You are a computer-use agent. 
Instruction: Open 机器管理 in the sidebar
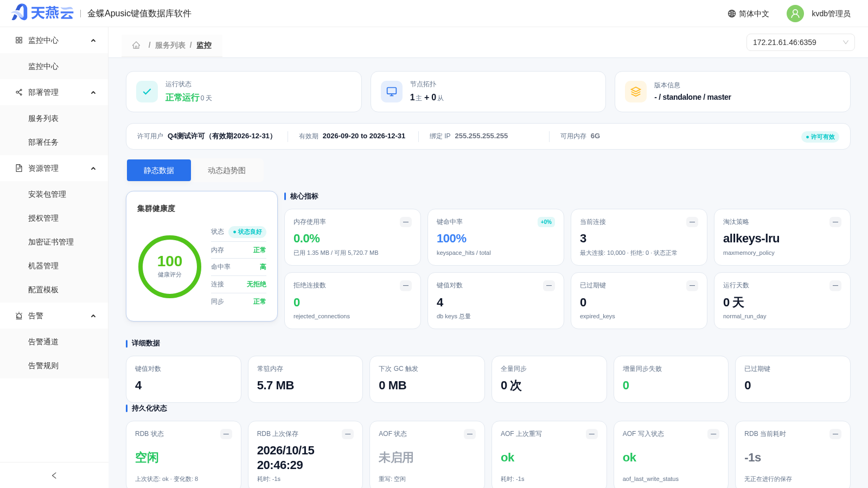click(54, 266)
